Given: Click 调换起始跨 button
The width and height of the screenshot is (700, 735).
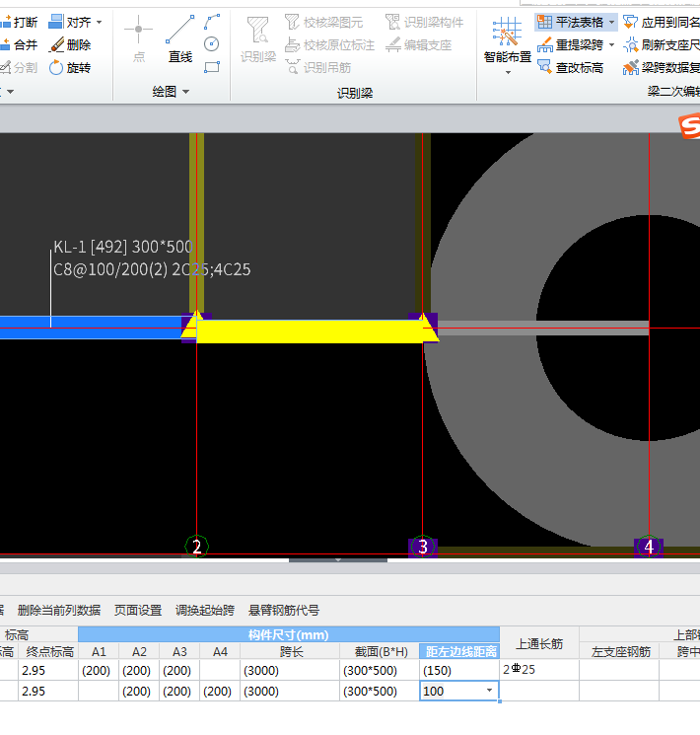Looking at the screenshot, I should click(205, 611).
